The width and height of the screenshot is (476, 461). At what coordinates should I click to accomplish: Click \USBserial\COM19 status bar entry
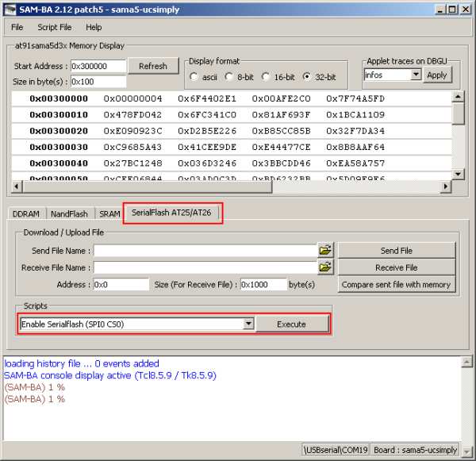[x=336, y=450]
